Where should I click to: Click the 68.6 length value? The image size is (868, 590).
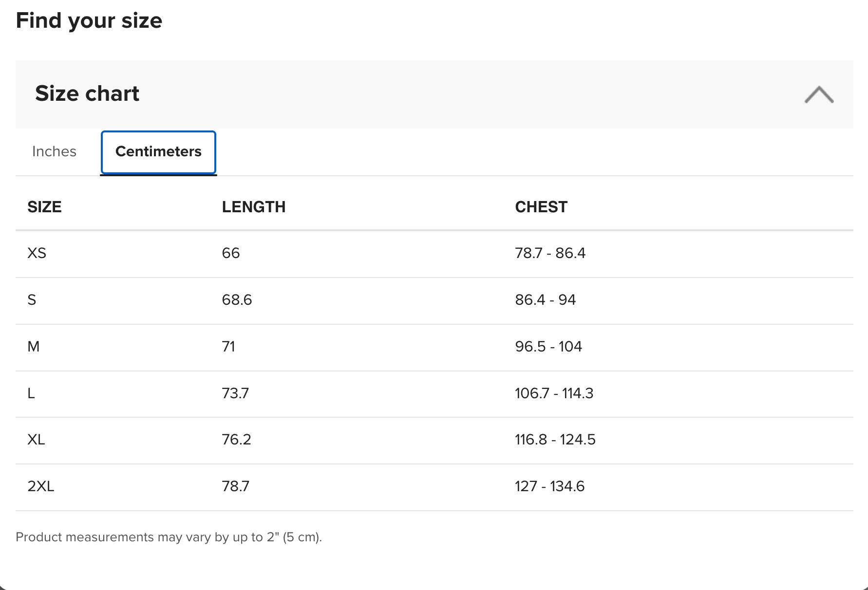click(237, 300)
